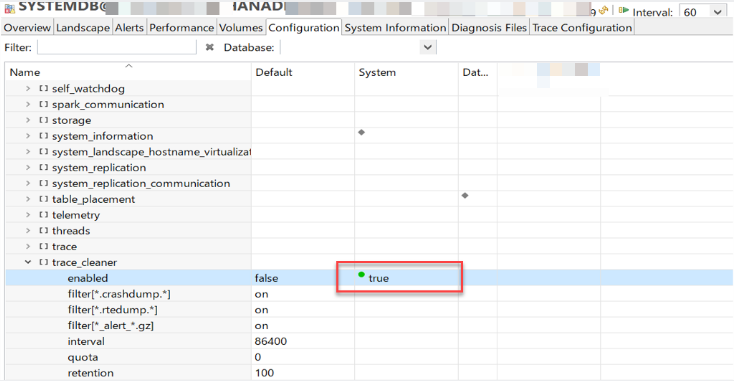Expand the system_information section
The image size is (734, 381).
point(28,136)
